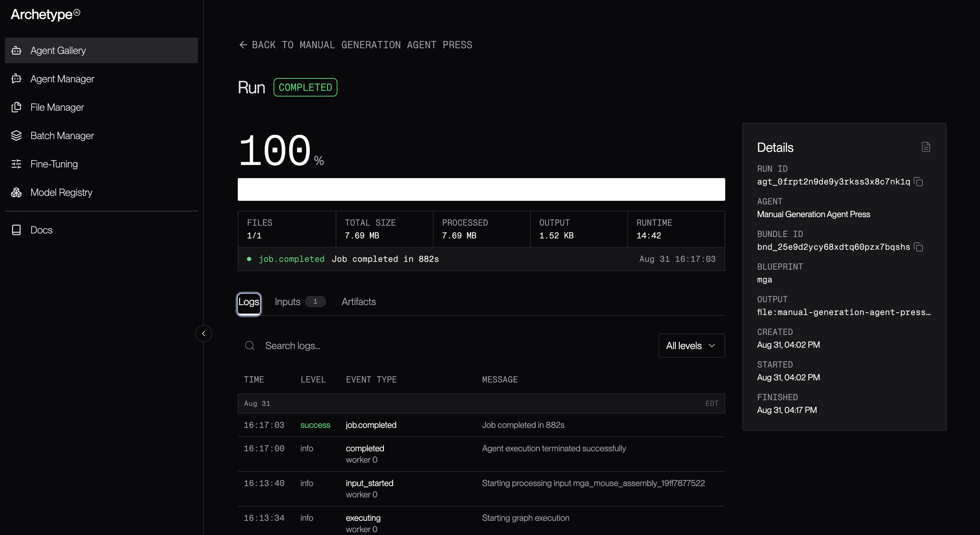
Task: Click the COMPLETED status badge
Action: [305, 88]
